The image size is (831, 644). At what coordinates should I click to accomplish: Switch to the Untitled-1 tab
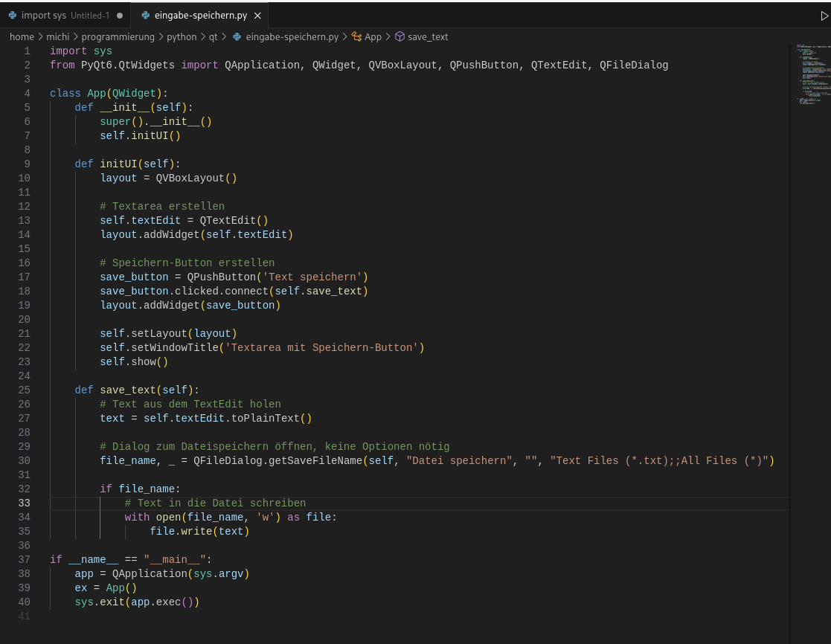pos(65,16)
